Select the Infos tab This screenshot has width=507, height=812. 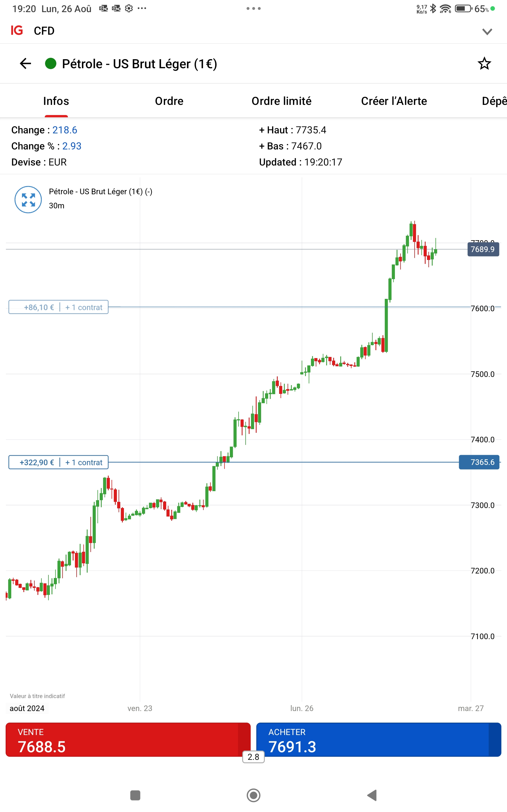click(x=56, y=101)
